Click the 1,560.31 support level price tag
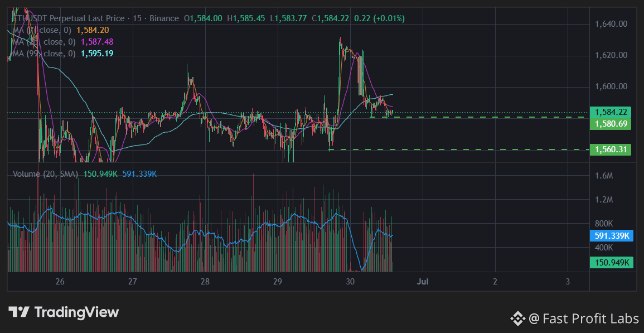Screen dimensions: 644x333 point(611,149)
